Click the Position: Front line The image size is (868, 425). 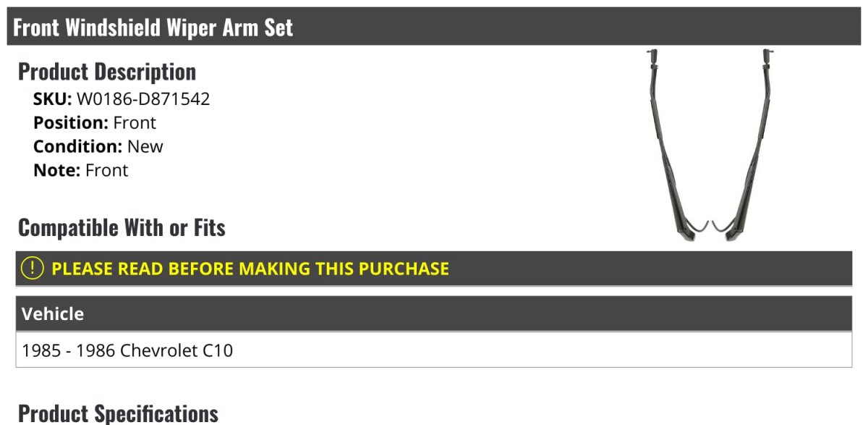[x=95, y=123]
